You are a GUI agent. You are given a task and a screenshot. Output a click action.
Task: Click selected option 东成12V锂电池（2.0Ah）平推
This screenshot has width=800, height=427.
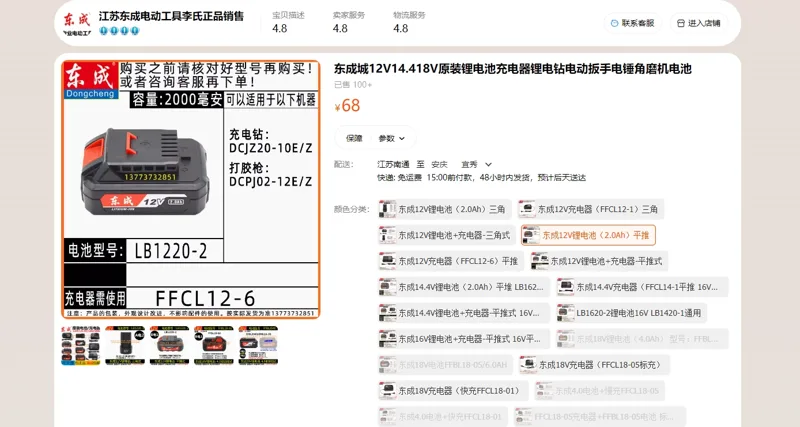coord(588,235)
